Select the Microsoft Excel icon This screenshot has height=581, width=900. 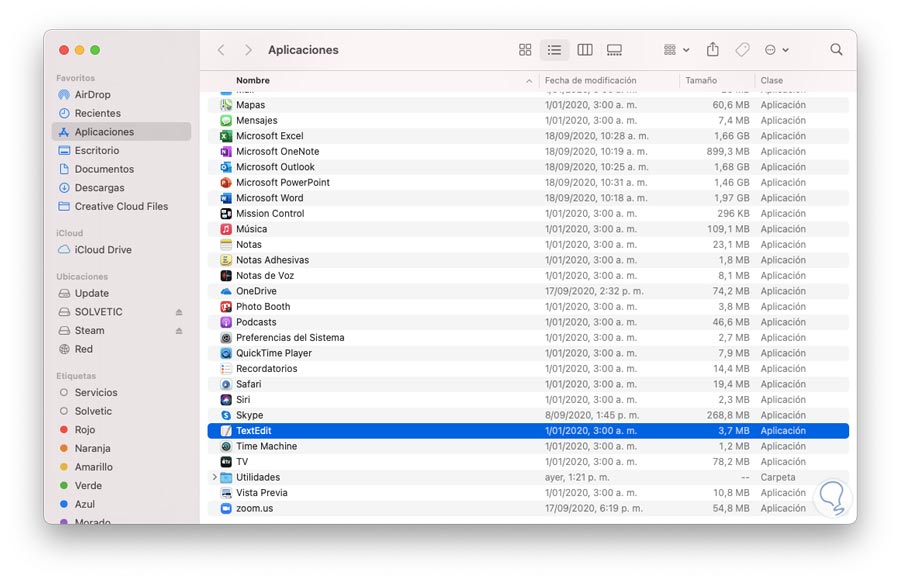point(226,136)
